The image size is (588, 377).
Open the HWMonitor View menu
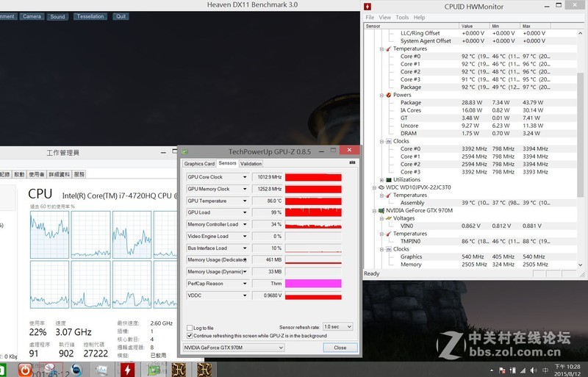[384, 17]
